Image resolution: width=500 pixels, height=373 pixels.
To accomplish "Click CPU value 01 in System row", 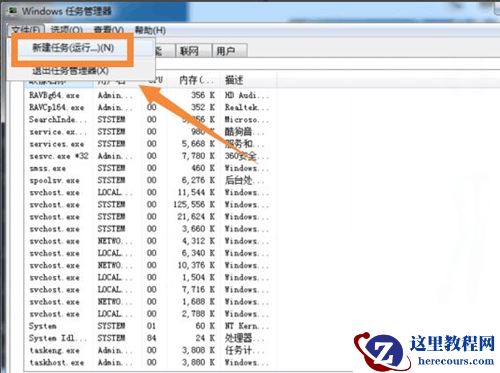I will coord(151,326).
